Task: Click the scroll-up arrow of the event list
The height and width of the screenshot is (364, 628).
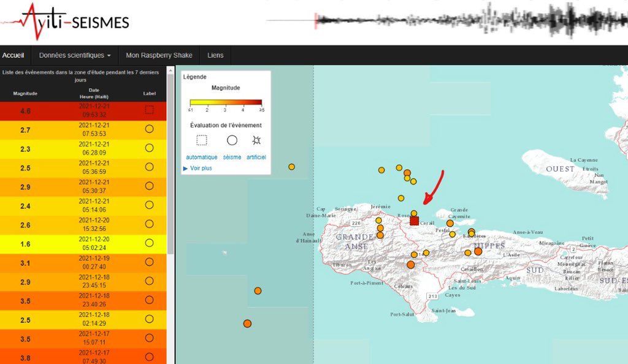Action: click(x=170, y=70)
